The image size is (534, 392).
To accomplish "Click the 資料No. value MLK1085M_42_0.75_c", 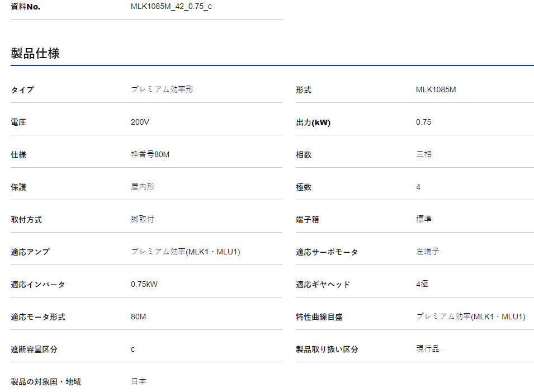I will (171, 7).
